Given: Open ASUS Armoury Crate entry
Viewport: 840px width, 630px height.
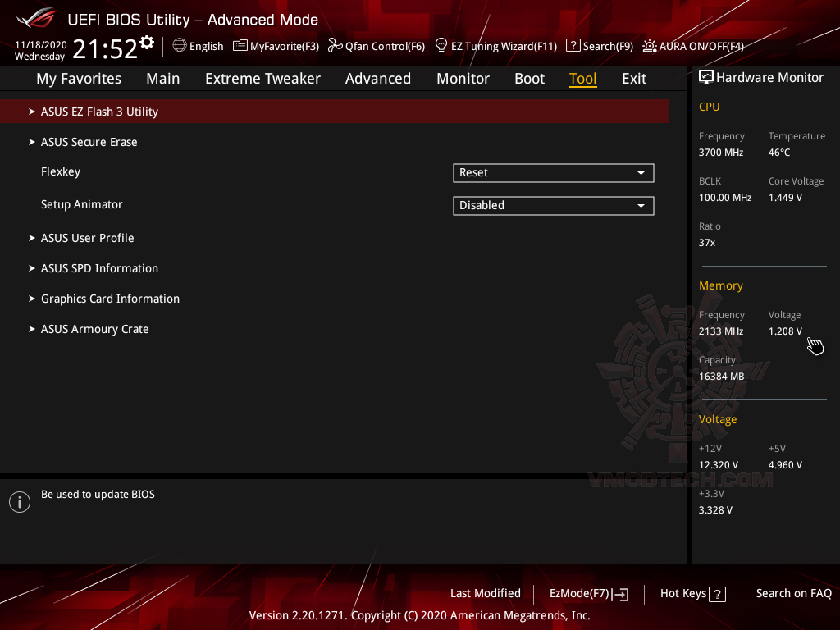Looking at the screenshot, I should (95, 329).
